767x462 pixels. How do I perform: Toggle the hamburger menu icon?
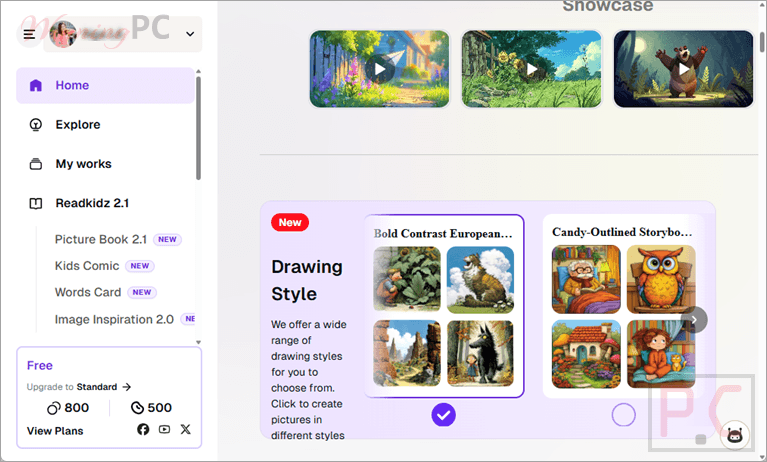pos(29,34)
